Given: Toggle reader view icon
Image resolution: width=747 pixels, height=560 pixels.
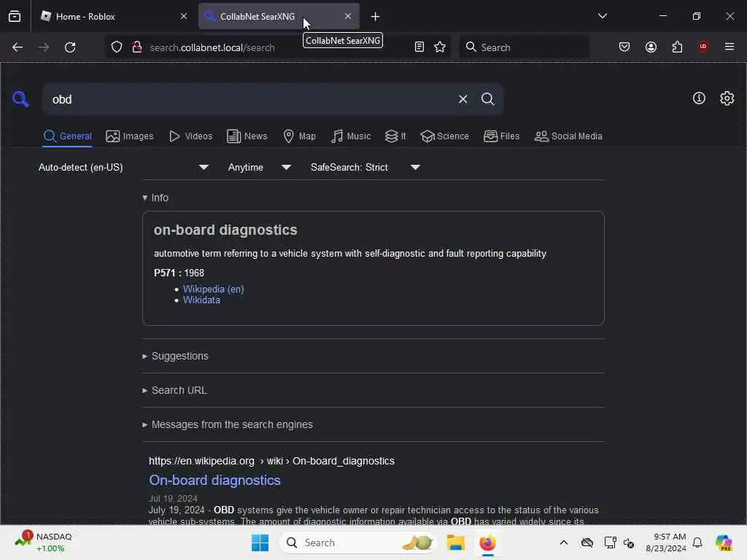Looking at the screenshot, I should [419, 47].
